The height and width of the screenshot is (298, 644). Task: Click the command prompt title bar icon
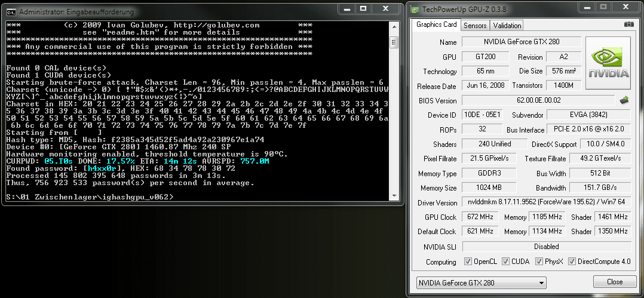pyautogui.click(x=11, y=11)
